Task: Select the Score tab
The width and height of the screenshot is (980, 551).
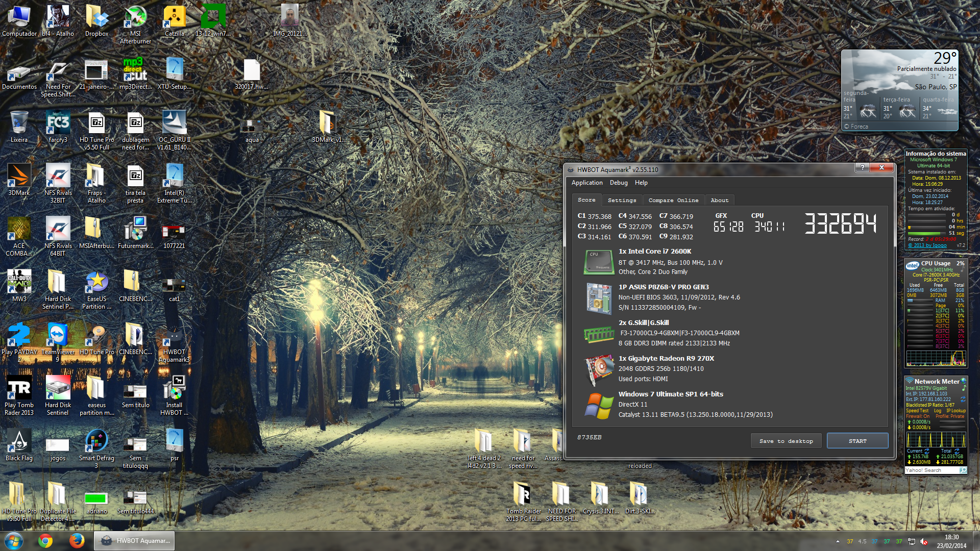Action: coord(586,200)
